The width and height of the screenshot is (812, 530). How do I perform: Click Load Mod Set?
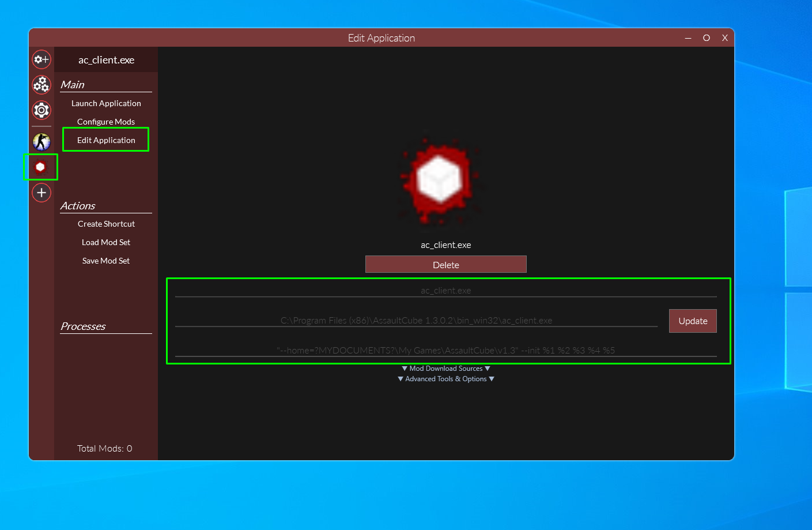[106, 242]
